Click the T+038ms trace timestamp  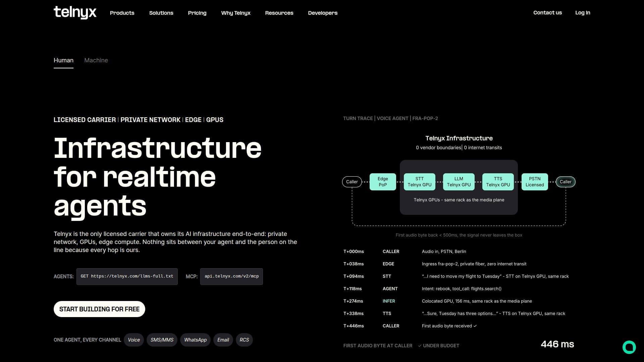(x=354, y=264)
